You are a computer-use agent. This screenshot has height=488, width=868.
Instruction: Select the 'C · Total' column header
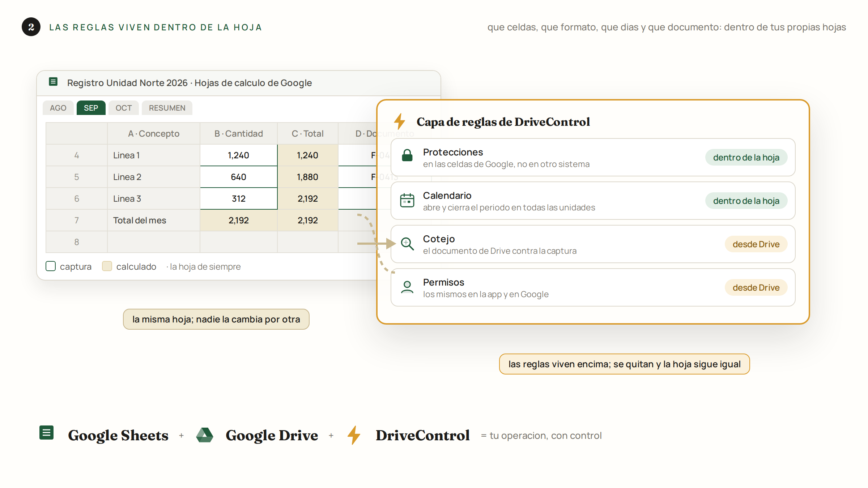[308, 133]
